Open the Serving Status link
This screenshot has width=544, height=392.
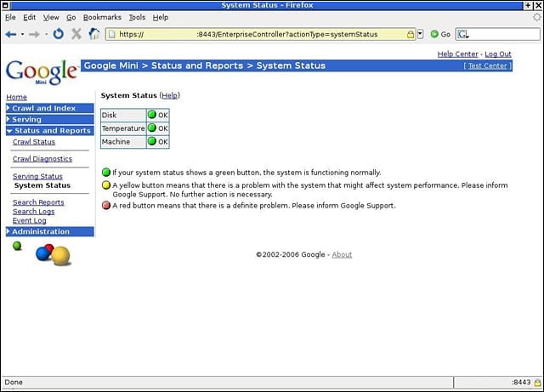pyautogui.click(x=37, y=176)
